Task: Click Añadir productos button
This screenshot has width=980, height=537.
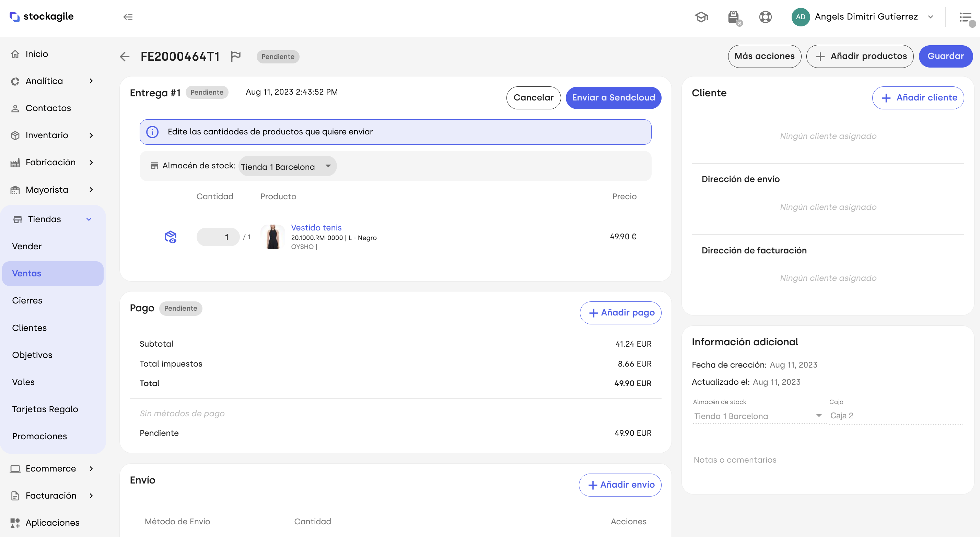Action: pyautogui.click(x=860, y=56)
